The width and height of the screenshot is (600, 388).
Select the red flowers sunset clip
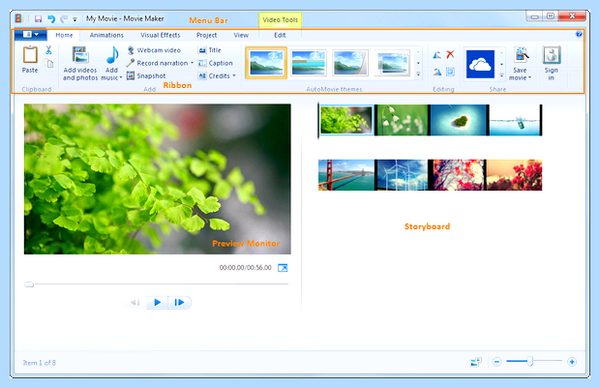(514, 175)
